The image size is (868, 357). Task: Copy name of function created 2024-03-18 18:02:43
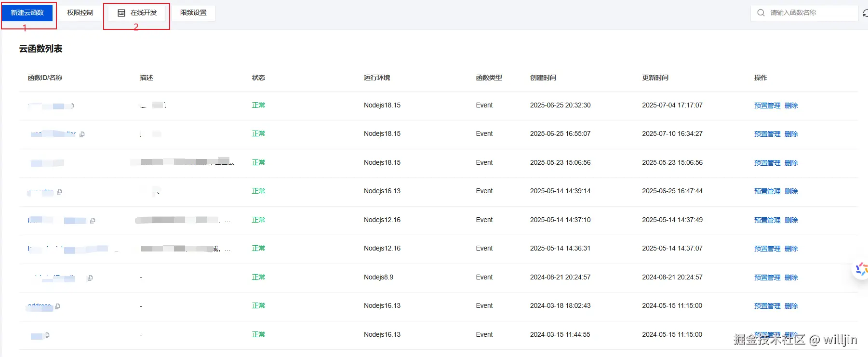(x=57, y=306)
